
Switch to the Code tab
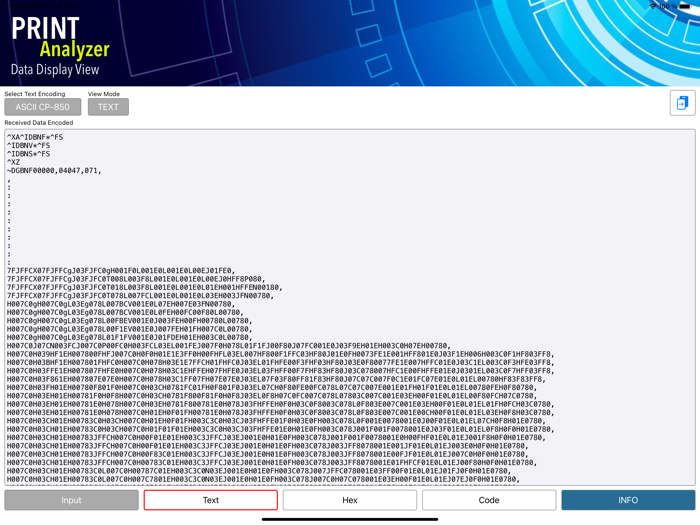(x=489, y=500)
